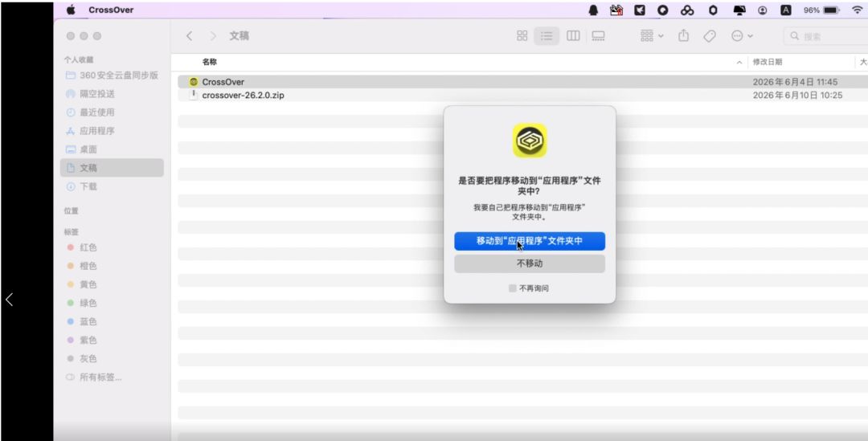Select the CrossOver app row

522,82
